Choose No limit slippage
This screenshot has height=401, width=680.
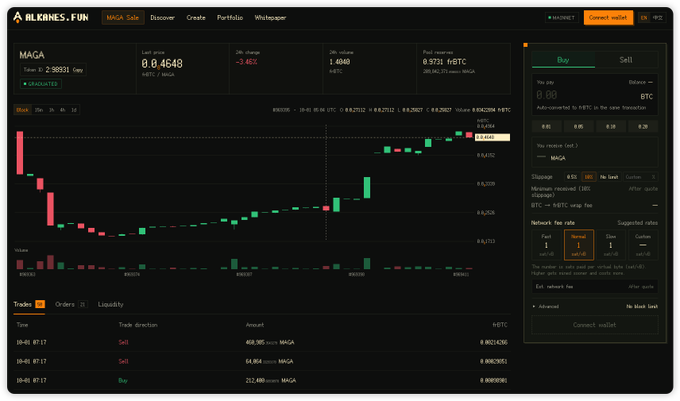609,177
